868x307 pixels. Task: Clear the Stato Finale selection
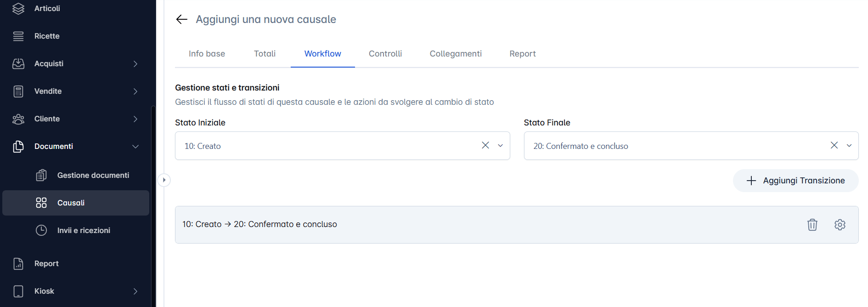pos(834,145)
